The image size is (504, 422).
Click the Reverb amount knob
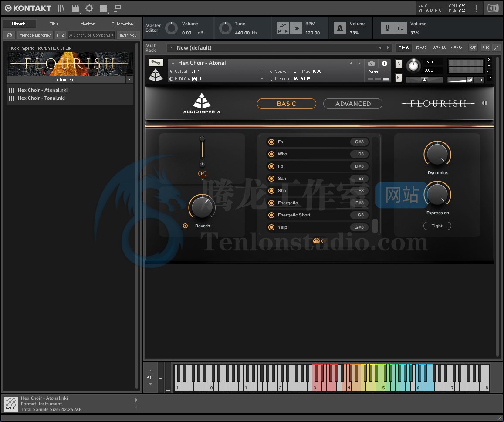tap(202, 207)
